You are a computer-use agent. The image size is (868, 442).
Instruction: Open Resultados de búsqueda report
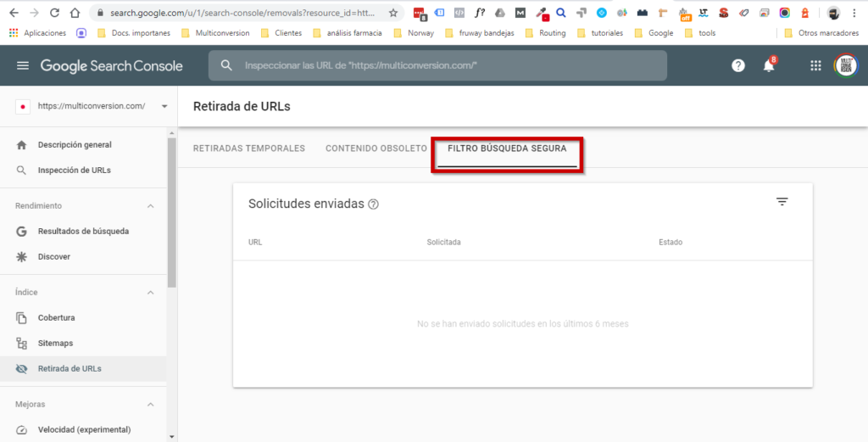(x=84, y=232)
